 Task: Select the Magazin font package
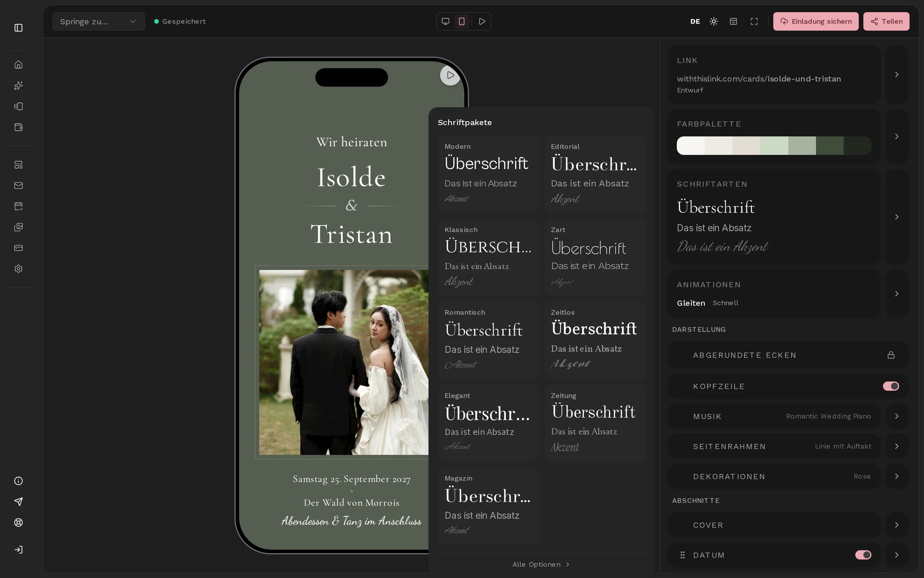(x=488, y=506)
